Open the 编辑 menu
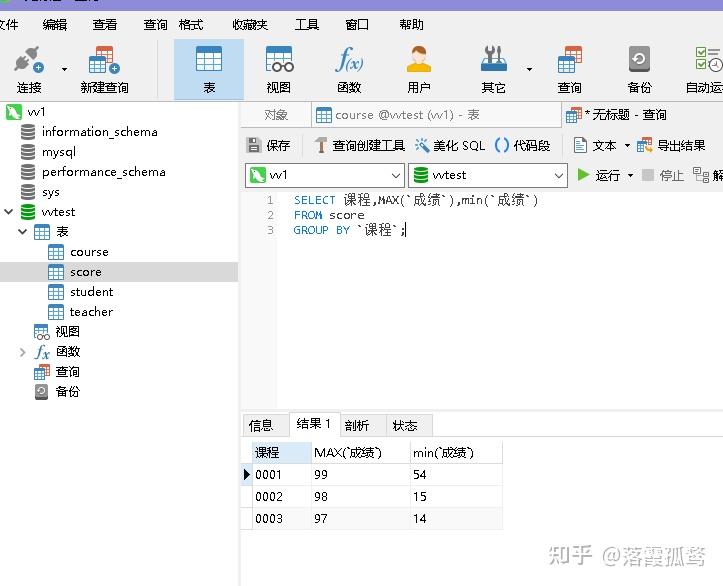 pyautogui.click(x=55, y=24)
